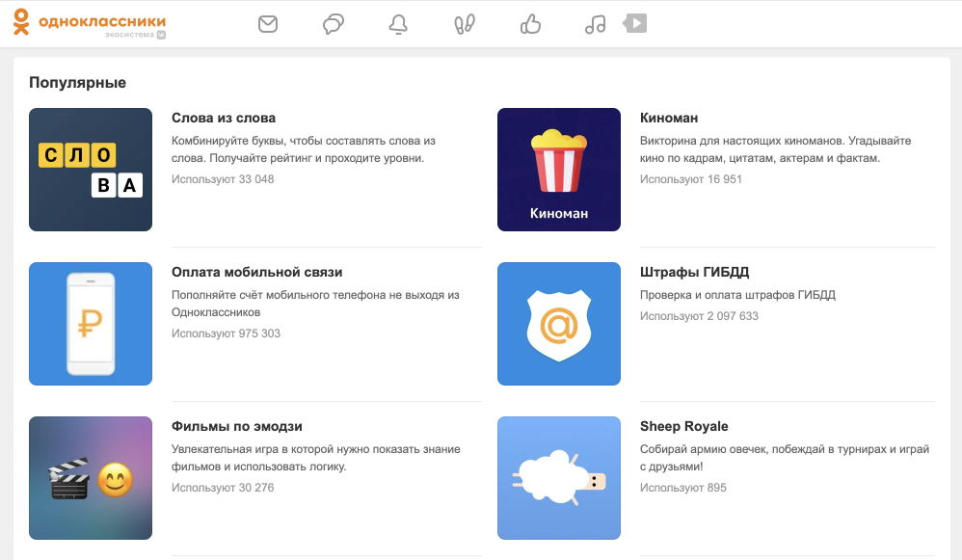Click 'Викторина для настоящих киноманов' description
The image size is (962, 560).
[776, 149]
